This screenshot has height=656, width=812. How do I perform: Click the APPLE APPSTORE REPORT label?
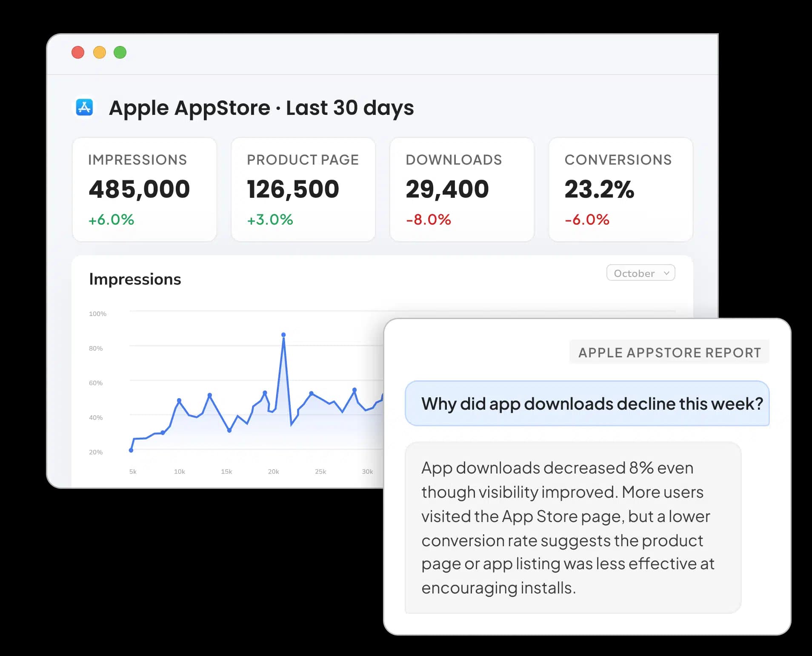point(669,352)
